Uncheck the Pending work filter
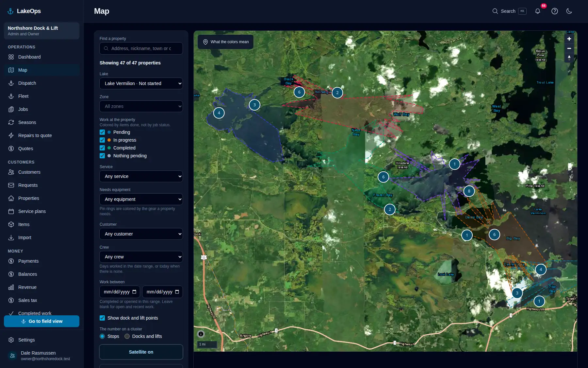The width and height of the screenshot is (588, 368). pos(102,132)
